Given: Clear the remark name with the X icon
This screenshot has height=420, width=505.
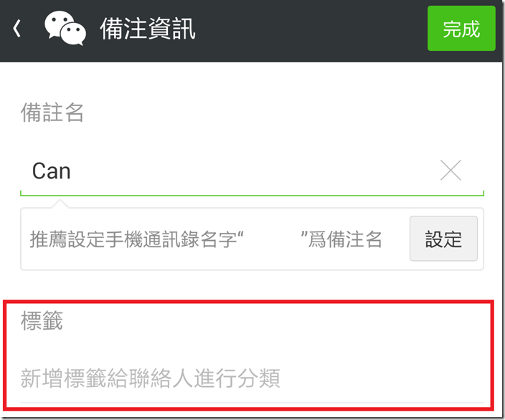Looking at the screenshot, I should tap(450, 171).
